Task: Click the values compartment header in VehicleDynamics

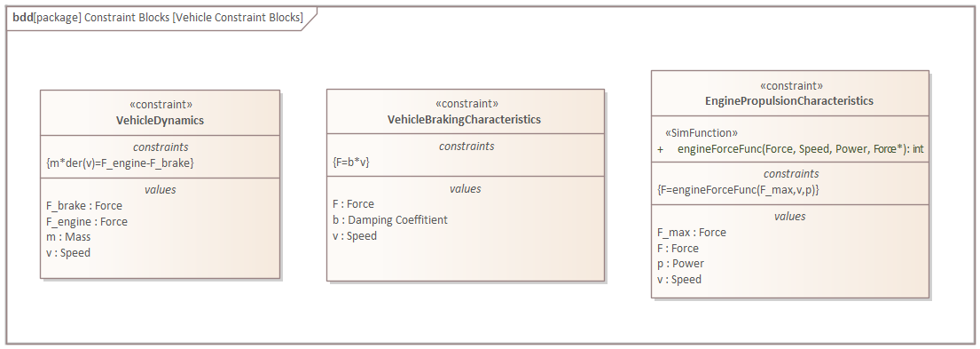Action: pyautogui.click(x=160, y=189)
